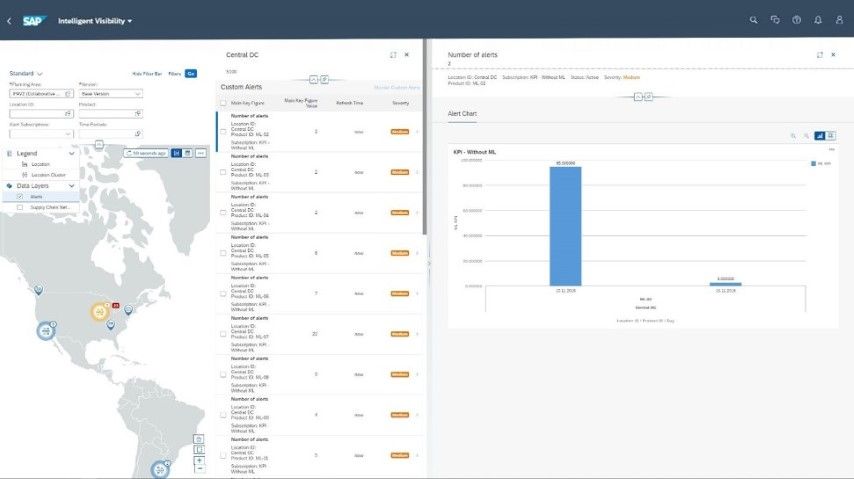Open value help for Location ID field
854x479 pixels.
coord(68,113)
